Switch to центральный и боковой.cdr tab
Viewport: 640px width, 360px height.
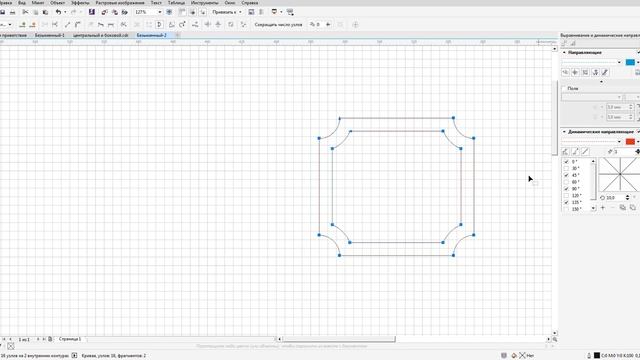coord(100,36)
